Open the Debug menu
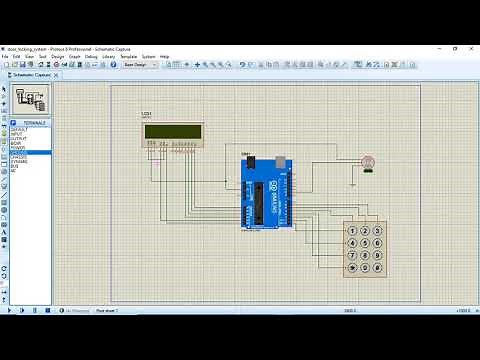Image resolution: width=480 pixels, height=360 pixels. (91, 57)
